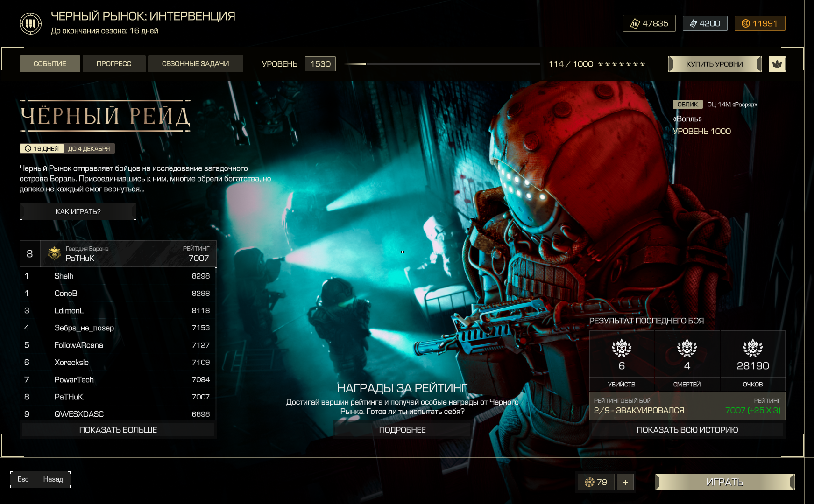Viewport: 814px width, 504px height.
Task: Click the 11991 gold currency counter
Action: click(x=760, y=23)
